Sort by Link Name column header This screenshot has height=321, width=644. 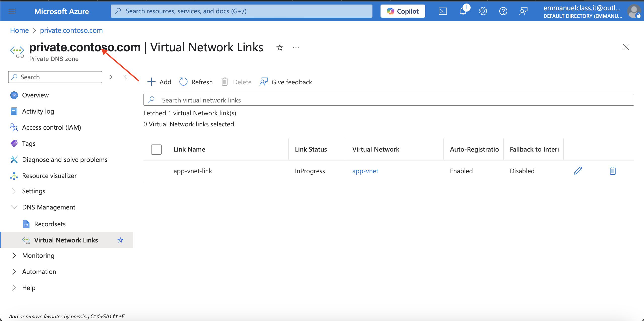tap(189, 150)
